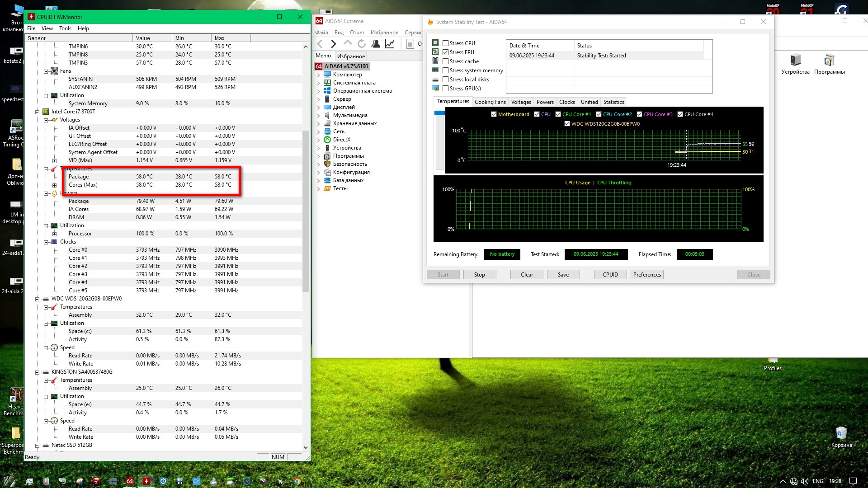Expand the Cores (Max) temperature row
Image resolution: width=868 pixels, height=488 pixels.
[x=54, y=185]
